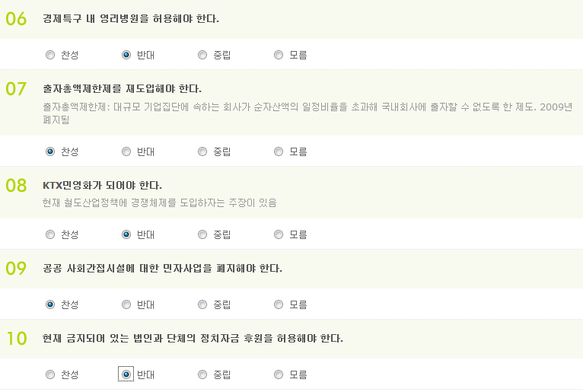Select 찬성 for question 06 영리병원
This screenshot has height=392, width=583.
49,55
